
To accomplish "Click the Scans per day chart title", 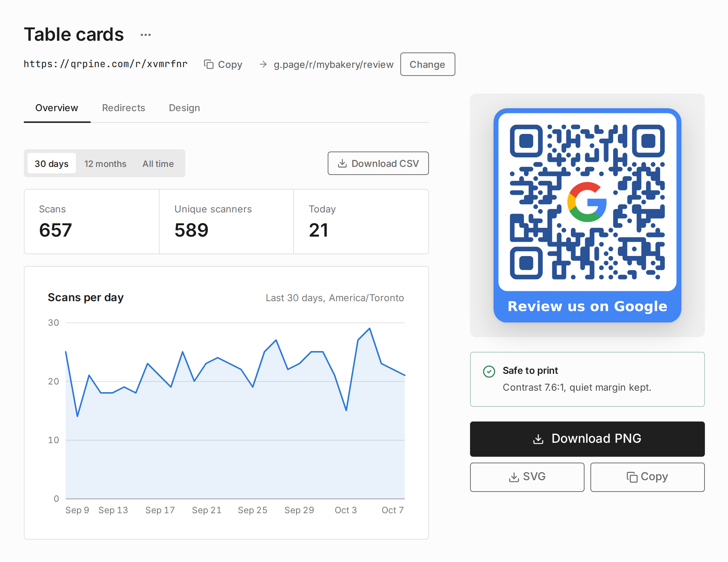I will [x=86, y=298].
